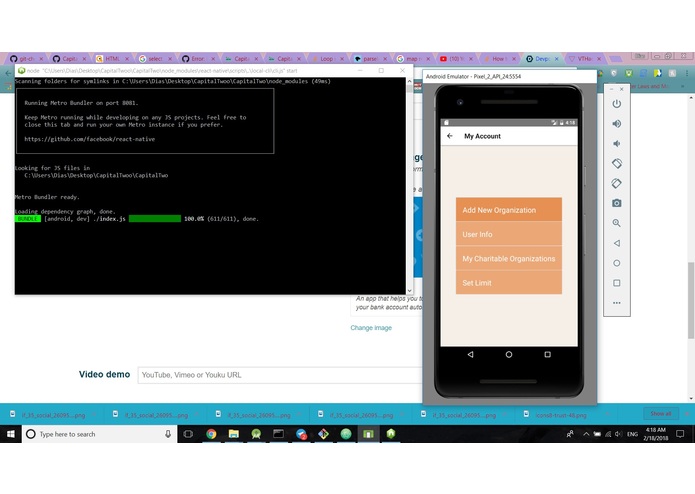Open Task View from the taskbar
The image size is (695, 494).
point(188,434)
